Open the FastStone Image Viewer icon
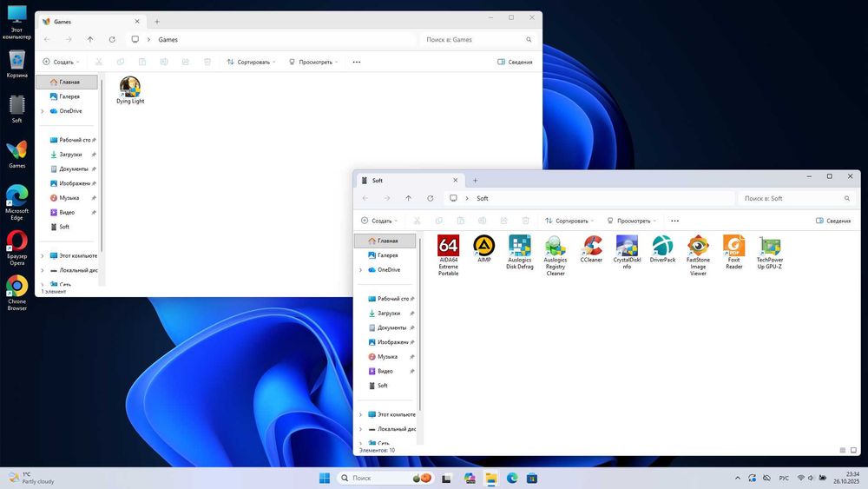 [698, 247]
